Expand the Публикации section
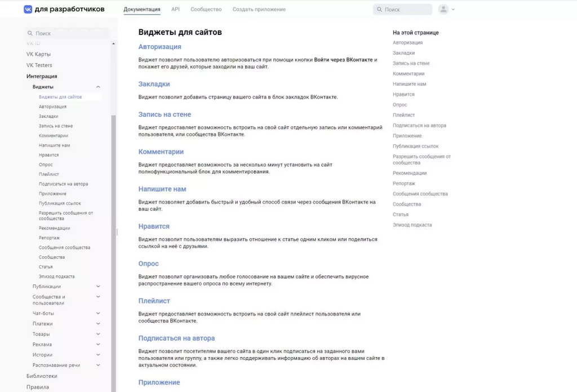The width and height of the screenshot is (577, 392). [98, 286]
